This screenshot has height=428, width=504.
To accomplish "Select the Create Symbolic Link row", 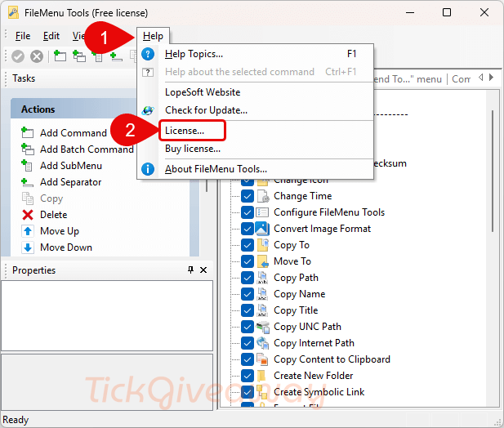I will [x=319, y=392].
